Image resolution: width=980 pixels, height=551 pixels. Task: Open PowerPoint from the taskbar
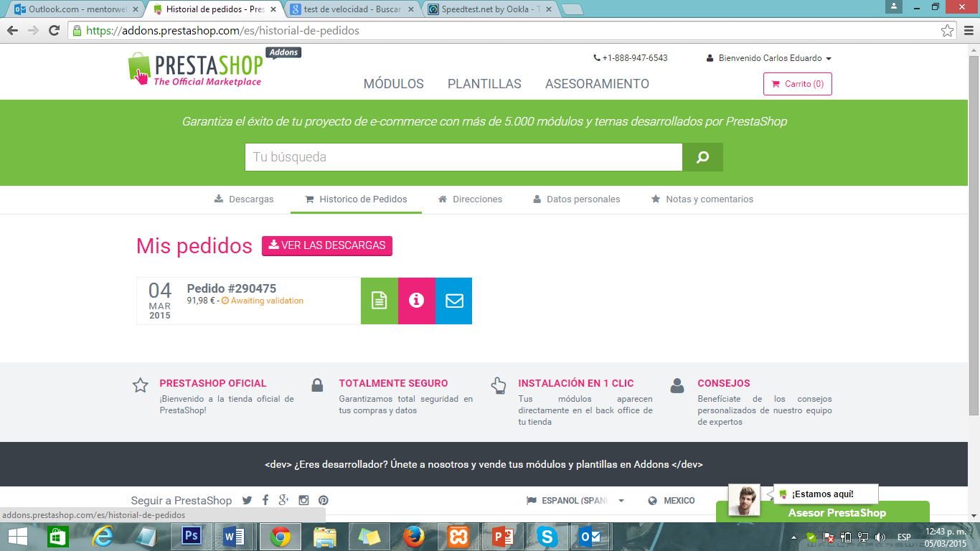click(502, 537)
